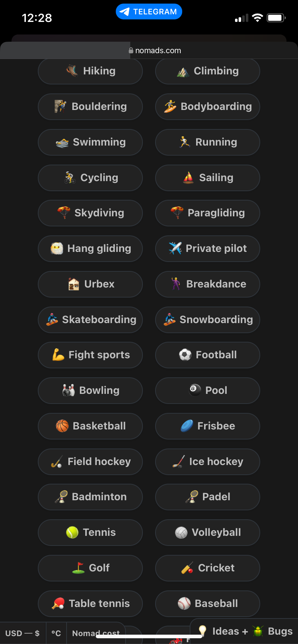The image size is (298, 644).
Task: Tap the hiking boot icon
Action: pos(72,70)
